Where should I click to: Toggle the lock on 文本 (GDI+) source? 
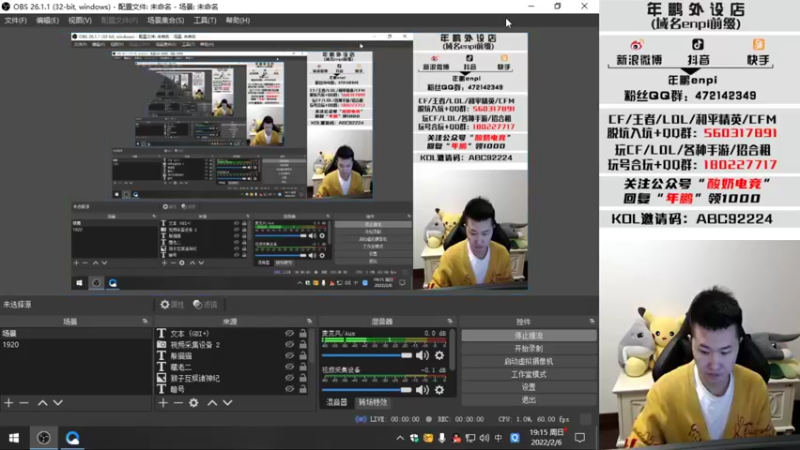[303, 334]
